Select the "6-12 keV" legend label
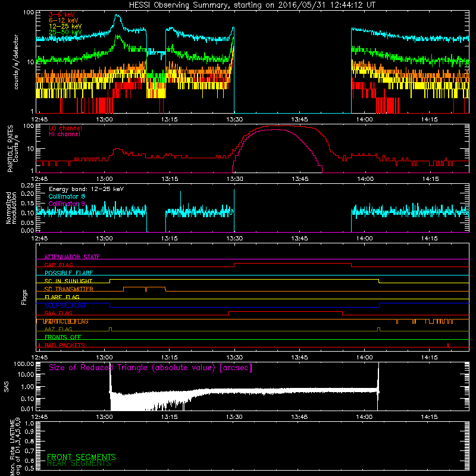Viewport: 476px width, 476px height. click(64, 20)
